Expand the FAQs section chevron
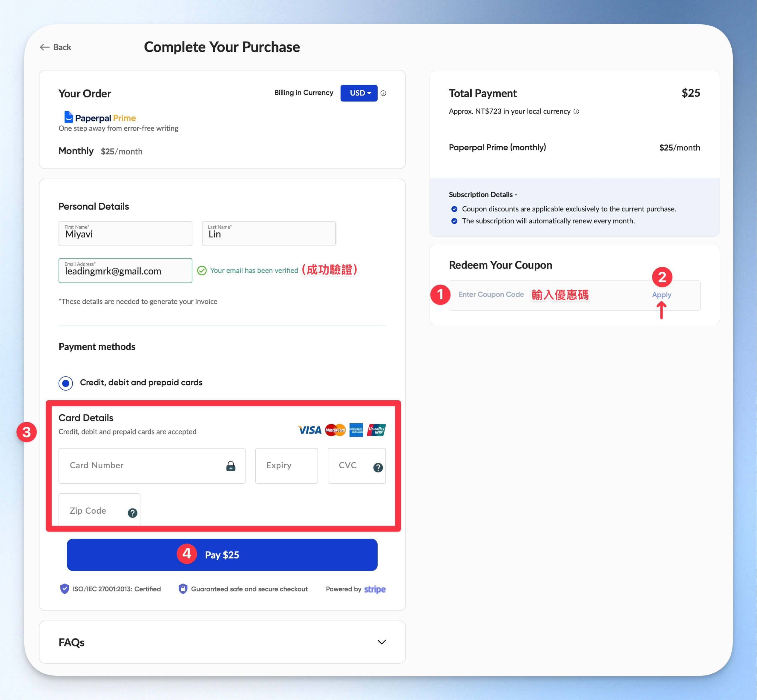Viewport: 757px width, 700px height. [381, 642]
